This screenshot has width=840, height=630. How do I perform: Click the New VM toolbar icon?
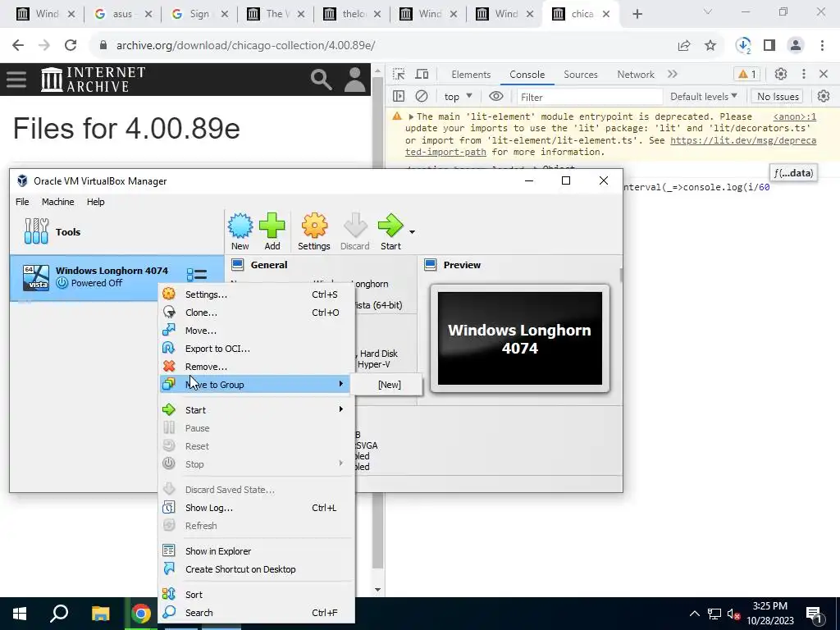[240, 231]
